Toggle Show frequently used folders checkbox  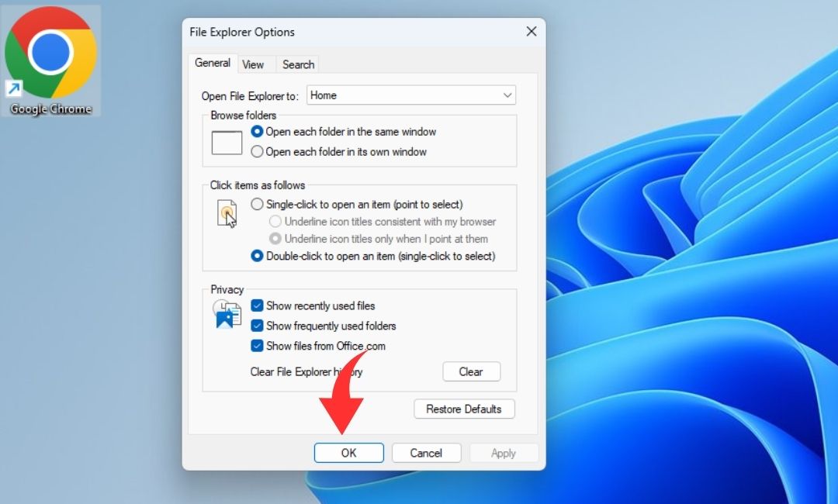pyautogui.click(x=258, y=326)
